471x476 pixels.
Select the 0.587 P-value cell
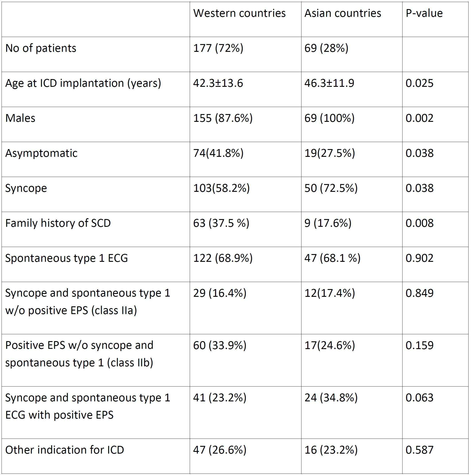(x=420, y=450)
